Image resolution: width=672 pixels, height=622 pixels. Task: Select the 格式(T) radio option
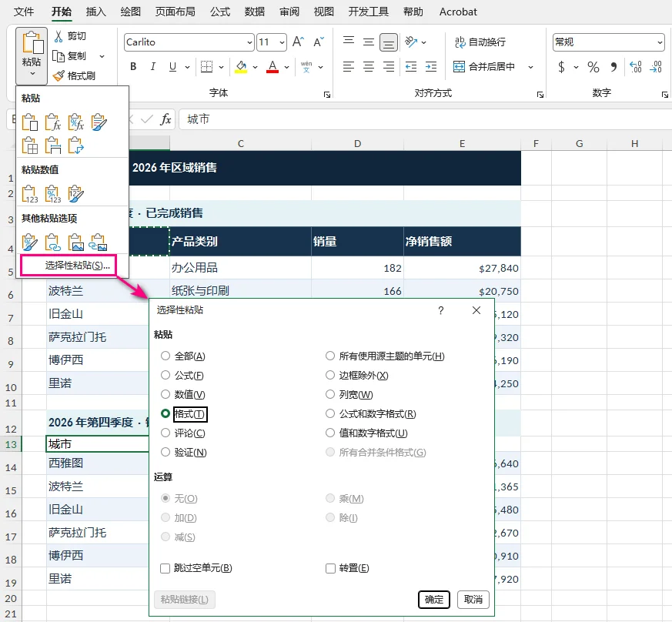point(165,413)
